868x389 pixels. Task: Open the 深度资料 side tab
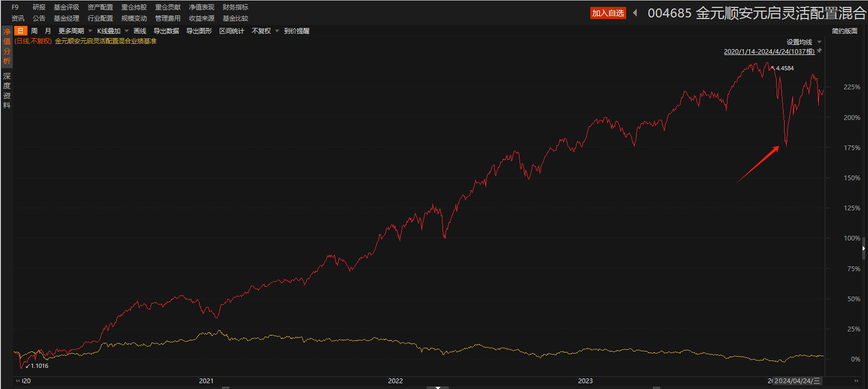click(7, 91)
